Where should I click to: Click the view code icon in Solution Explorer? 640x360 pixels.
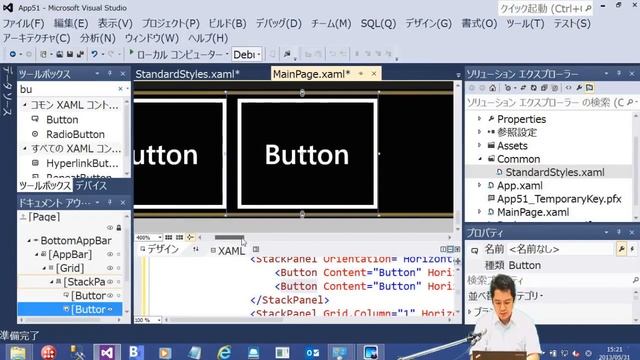[569, 88]
